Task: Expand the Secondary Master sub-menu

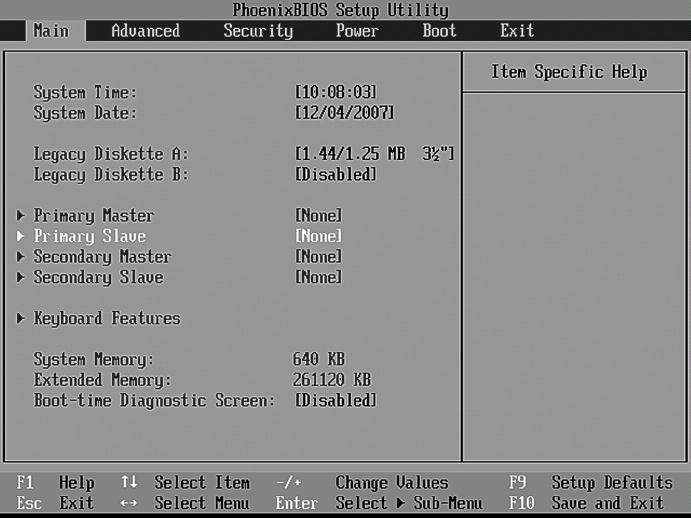Action: 102,257
